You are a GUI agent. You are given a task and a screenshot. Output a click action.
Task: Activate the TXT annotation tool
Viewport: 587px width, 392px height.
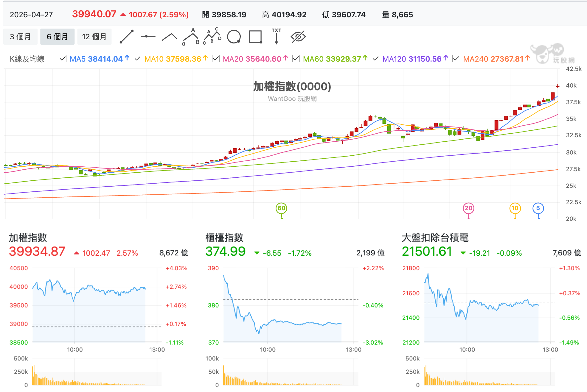click(x=277, y=36)
